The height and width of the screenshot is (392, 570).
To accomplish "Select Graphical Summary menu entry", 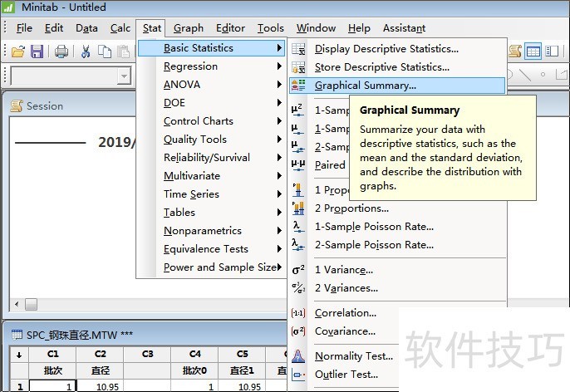I will [397, 86].
